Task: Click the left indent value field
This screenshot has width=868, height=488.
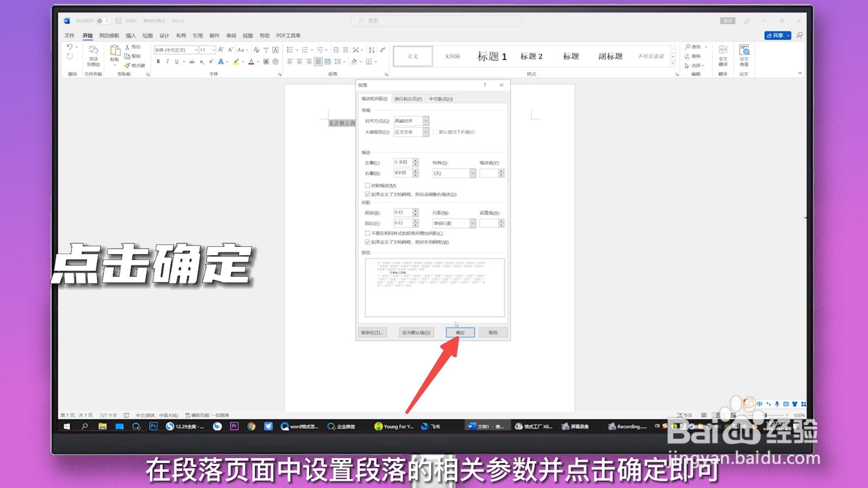Action: pyautogui.click(x=403, y=163)
